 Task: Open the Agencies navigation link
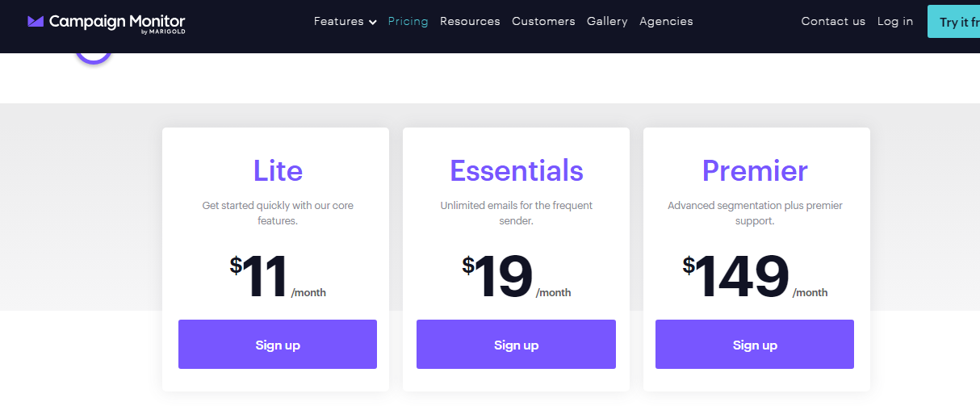(x=666, y=22)
